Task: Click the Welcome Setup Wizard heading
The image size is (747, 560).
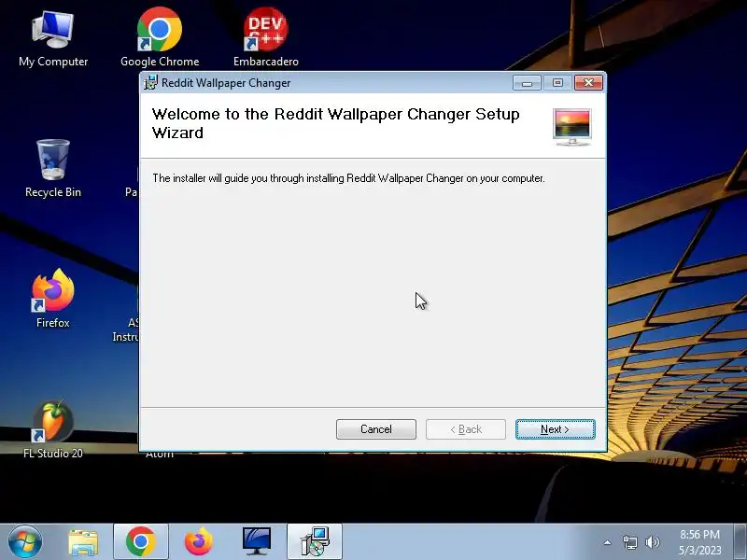Action: pos(335,123)
